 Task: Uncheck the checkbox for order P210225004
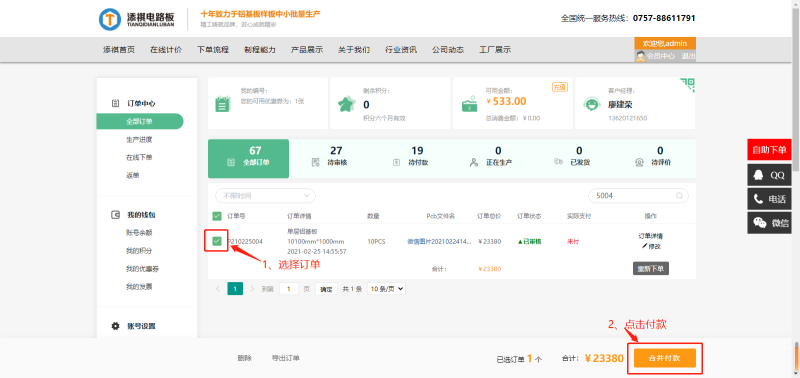click(217, 241)
